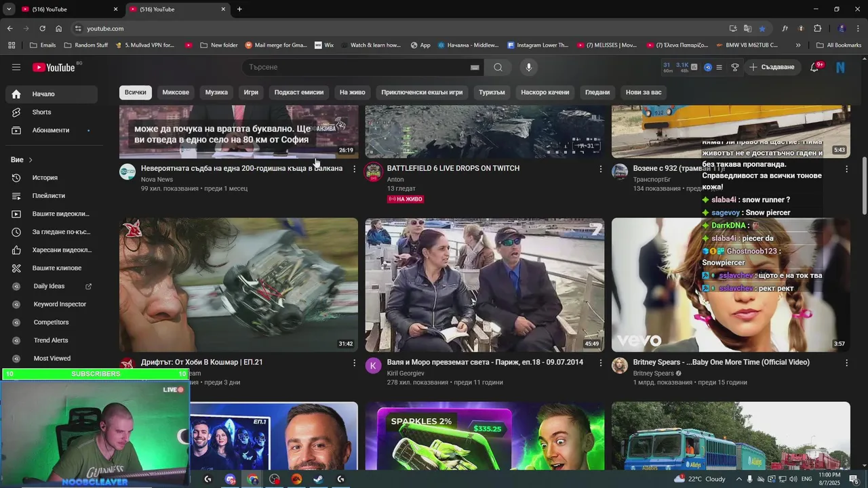The width and height of the screenshot is (868, 488).
Task: Open more options for Battlefield 6 video
Action: 600,169
